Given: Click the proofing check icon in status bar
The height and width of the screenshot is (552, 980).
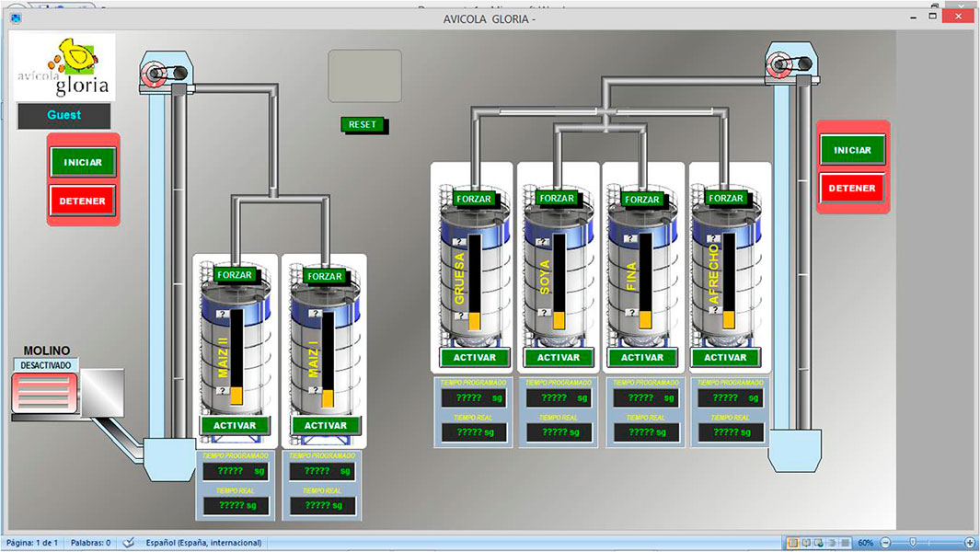Looking at the screenshot, I should tap(129, 543).
